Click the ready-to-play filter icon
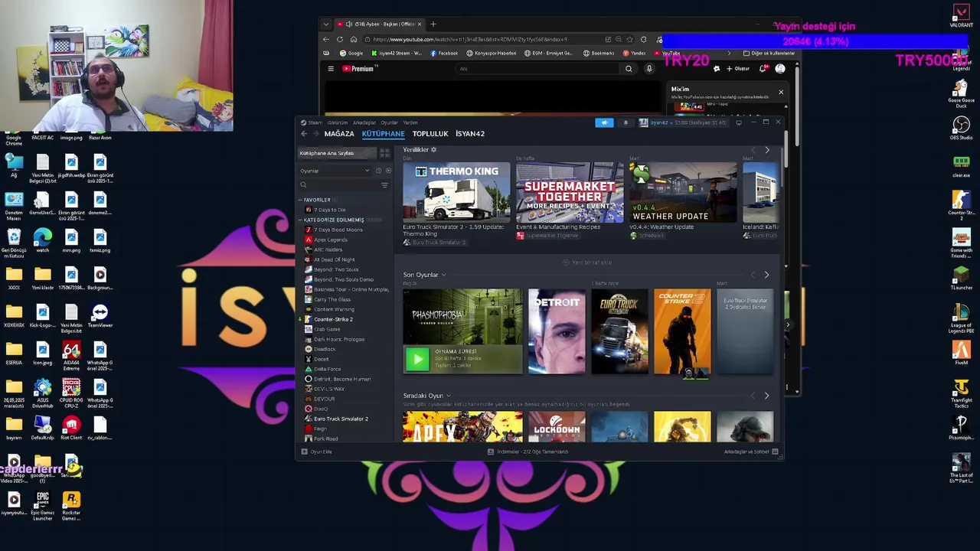The height and width of the screenshot is (551, 980). [387, 171]
